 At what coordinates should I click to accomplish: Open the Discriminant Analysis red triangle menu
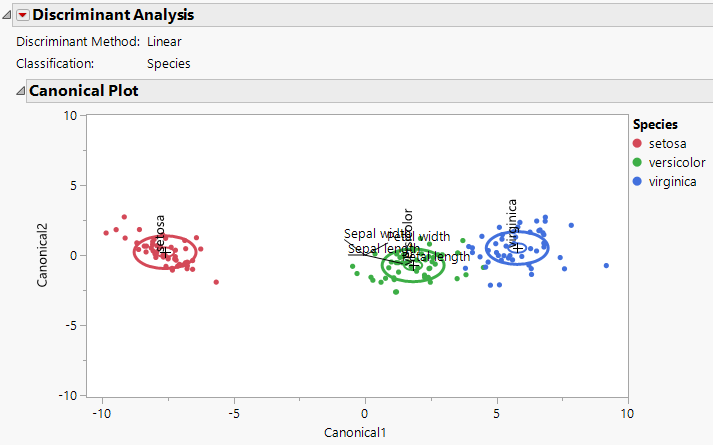(23, 15)
